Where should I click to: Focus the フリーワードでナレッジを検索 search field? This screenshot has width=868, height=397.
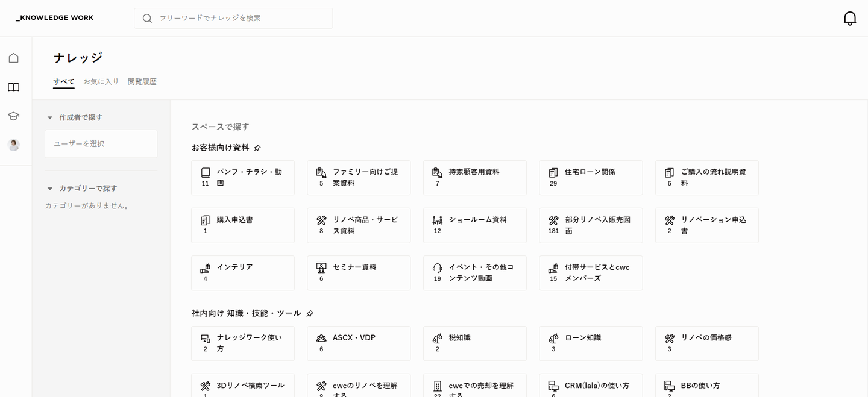coord(233,18)
